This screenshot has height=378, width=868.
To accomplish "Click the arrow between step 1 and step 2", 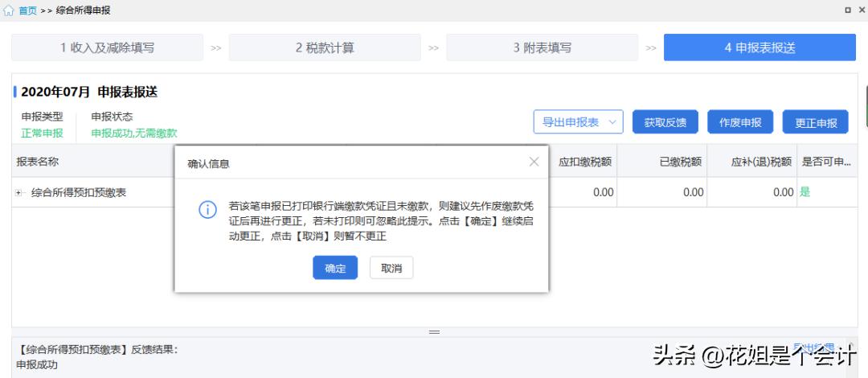I will click(215, 48).
